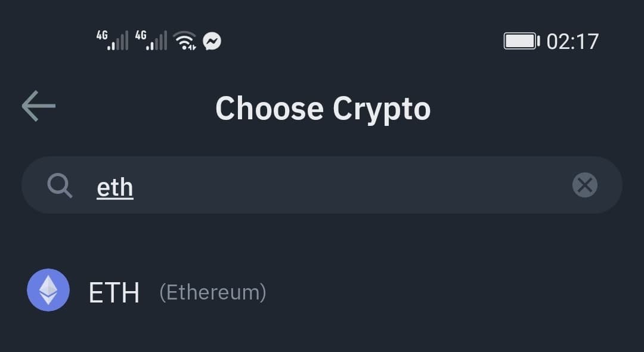Viewport: 644px width, 352px height.
Task: Click the Choose Crypto title
Action: tap(322, 108)
